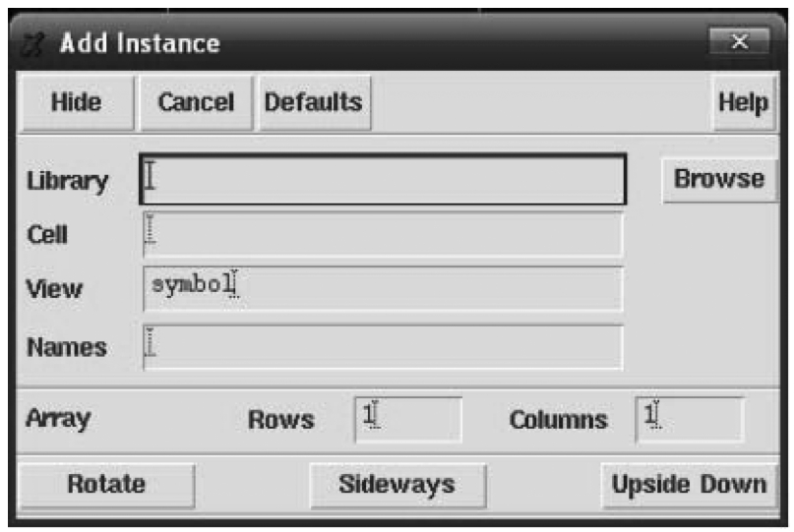This screenshot has height=532, width=794.
Task: Browse for a library
Action: [719, 180]
